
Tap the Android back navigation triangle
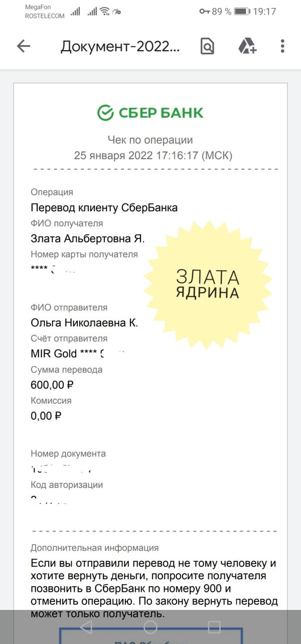(86, 626)
